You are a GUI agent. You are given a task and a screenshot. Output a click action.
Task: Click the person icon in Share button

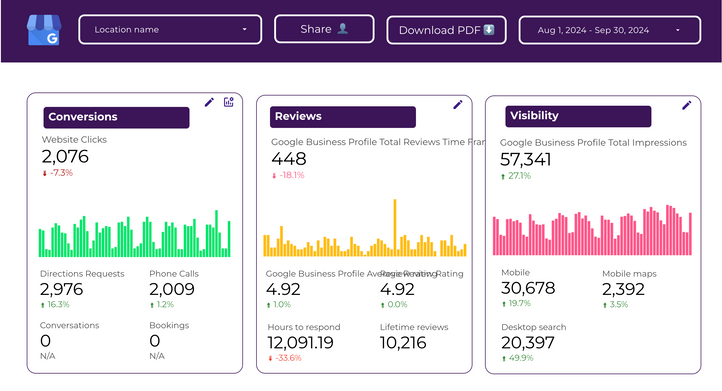(343, 29)
